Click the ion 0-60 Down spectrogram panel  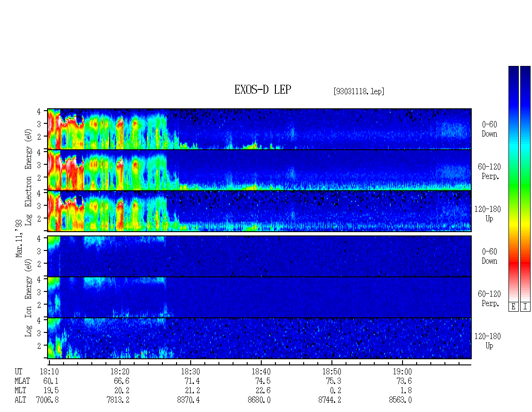point(259,256)
